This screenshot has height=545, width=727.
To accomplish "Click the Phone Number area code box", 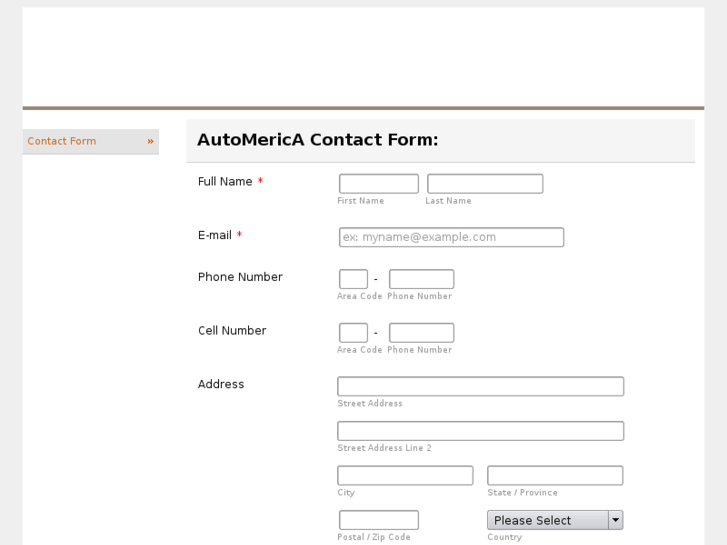I will pos(353,279).
